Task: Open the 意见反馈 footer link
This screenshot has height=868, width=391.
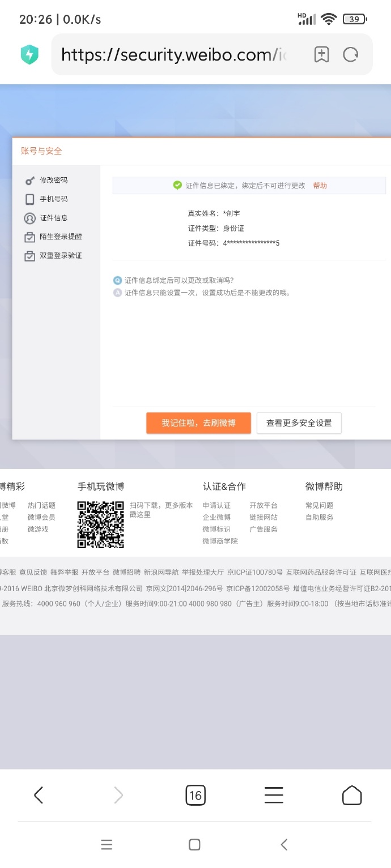Action: click(x=33, y=572)
